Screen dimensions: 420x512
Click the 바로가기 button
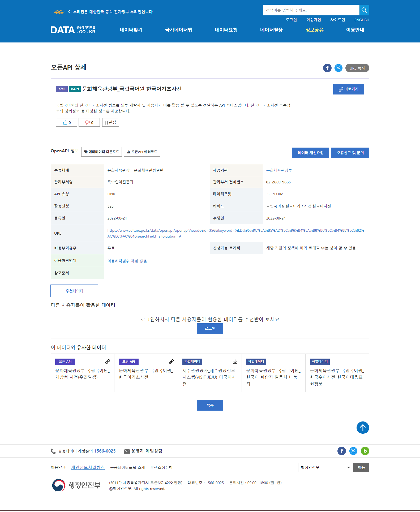click(x=348, y=89)
